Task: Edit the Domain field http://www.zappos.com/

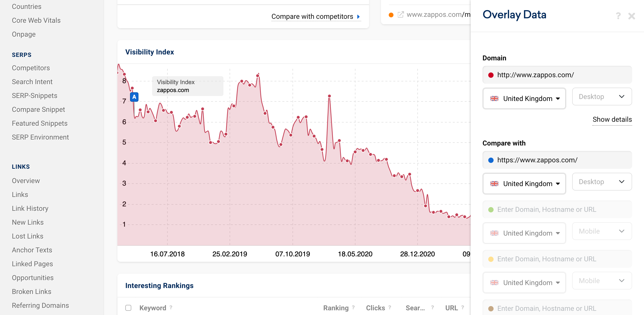Action: tap(557, 75)
